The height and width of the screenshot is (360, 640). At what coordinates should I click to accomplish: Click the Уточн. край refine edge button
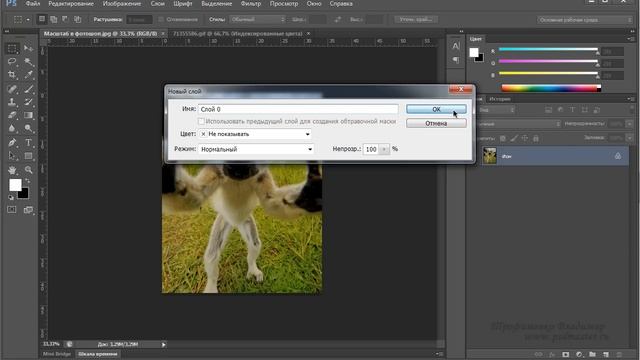416,19
